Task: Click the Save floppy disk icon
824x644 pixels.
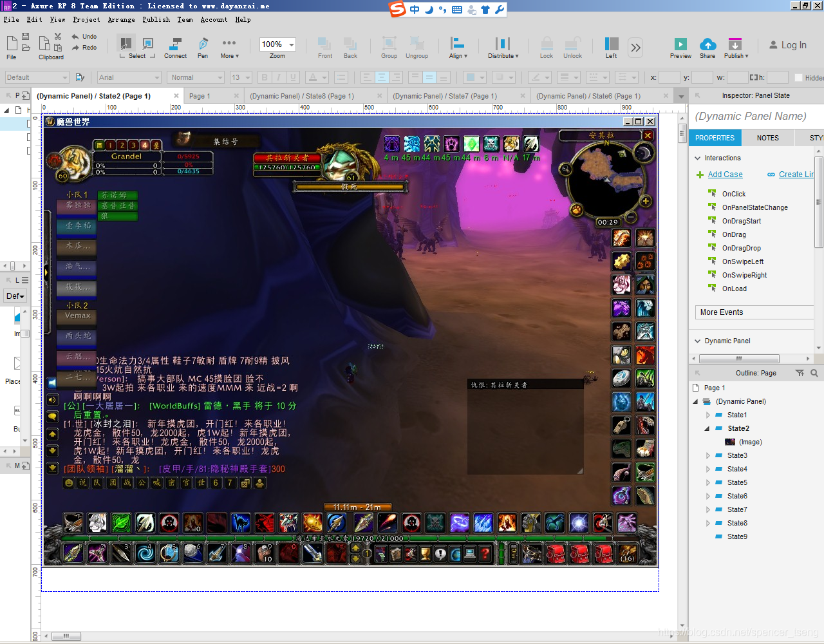Action: [x=26, y=37]
